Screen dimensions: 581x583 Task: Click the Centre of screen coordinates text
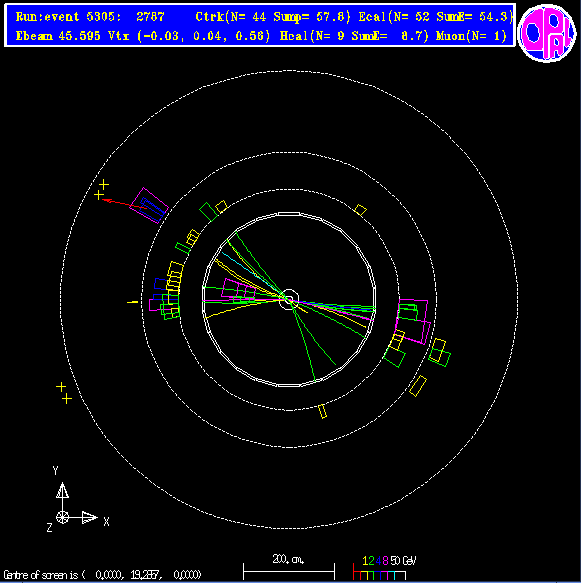(102, 575)
